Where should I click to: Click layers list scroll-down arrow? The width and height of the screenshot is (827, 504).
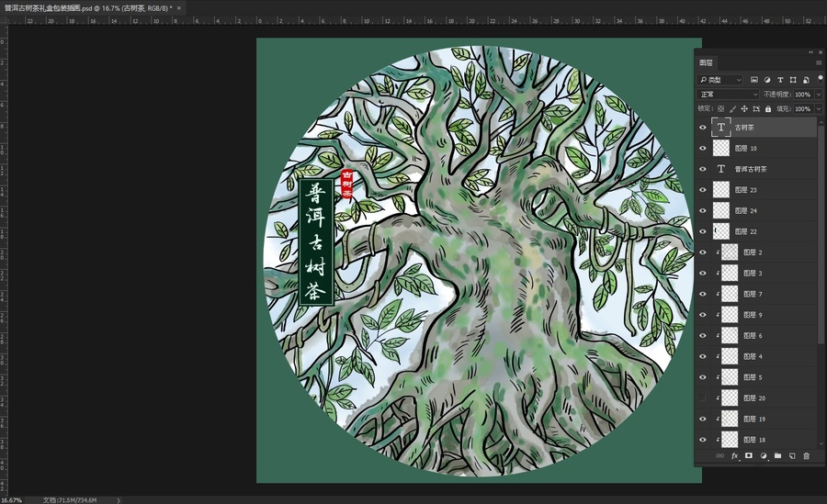pyautogui.click(x=821, y=444)
